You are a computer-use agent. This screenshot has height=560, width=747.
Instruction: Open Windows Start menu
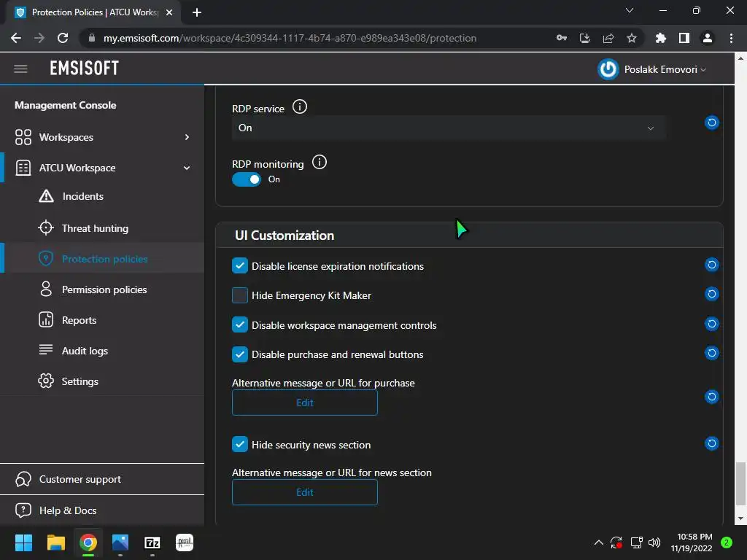click(x=23, y=542)
